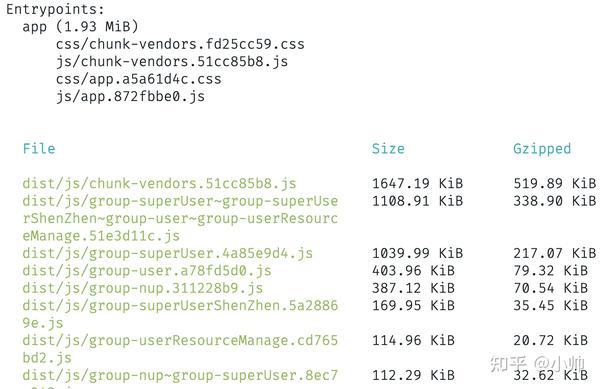600x389 pixels.
Task: Click the Entrypoints: heading text
Action: pos(55,9)
